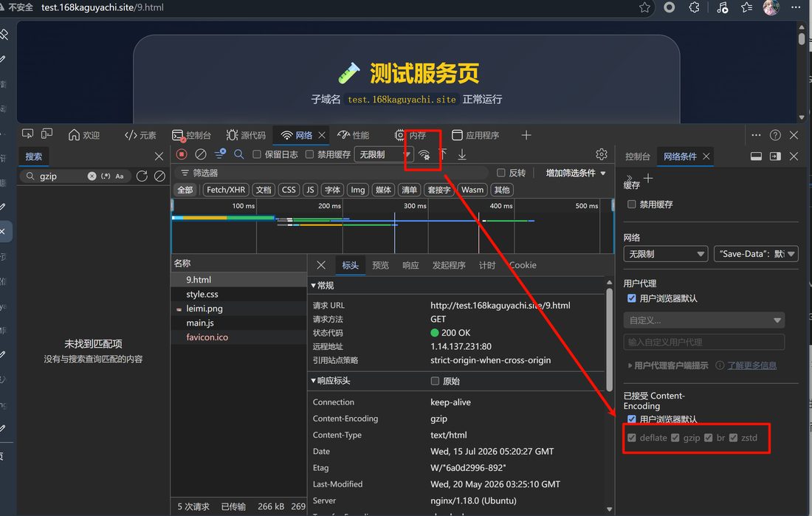Screen dimensions: 812x516
Task: Click the network timeline overview
Action: coord(393,227)
